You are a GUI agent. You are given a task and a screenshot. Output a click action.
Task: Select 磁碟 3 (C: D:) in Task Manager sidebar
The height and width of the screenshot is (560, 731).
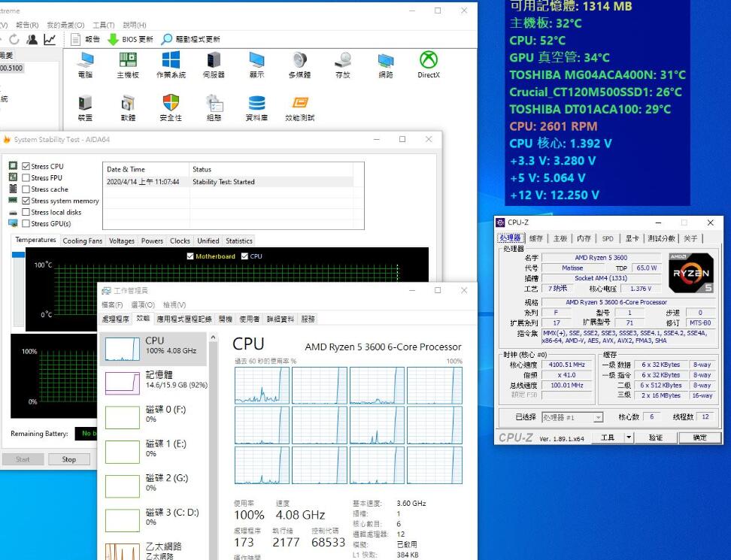point(153,520)
